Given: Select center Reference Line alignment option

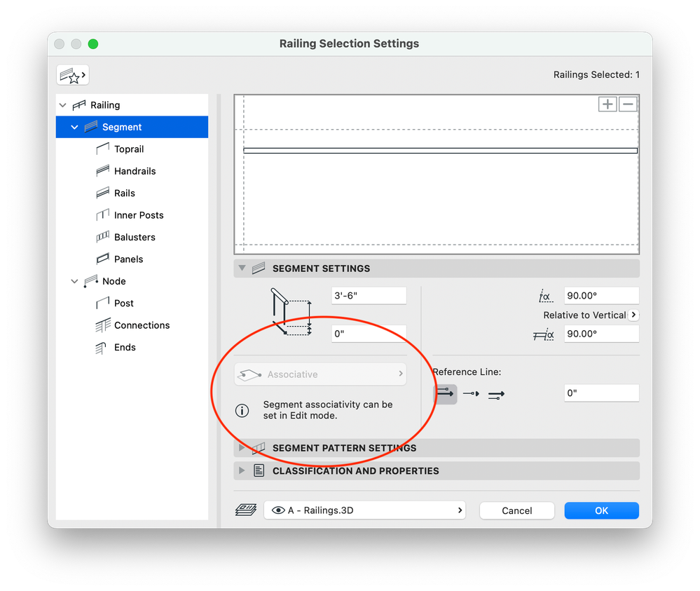Looking at the screenshot, I should pos(471,394).
